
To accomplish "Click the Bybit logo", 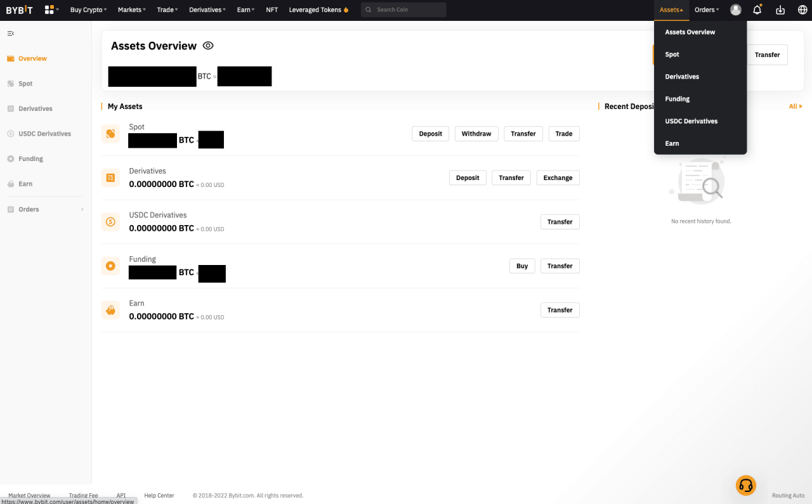I will (20, 10).
